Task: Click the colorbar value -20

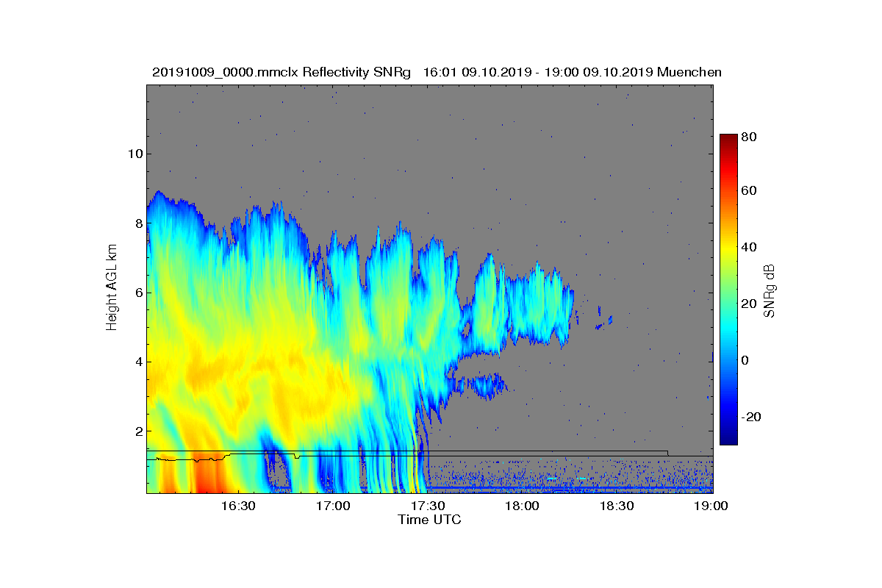Action: (x=752, y=417)
